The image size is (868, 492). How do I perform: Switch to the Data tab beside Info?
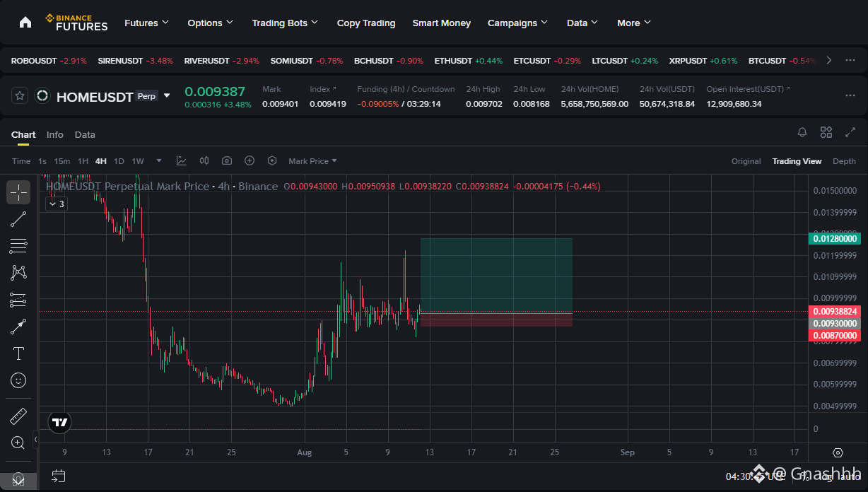pos(85,134)
